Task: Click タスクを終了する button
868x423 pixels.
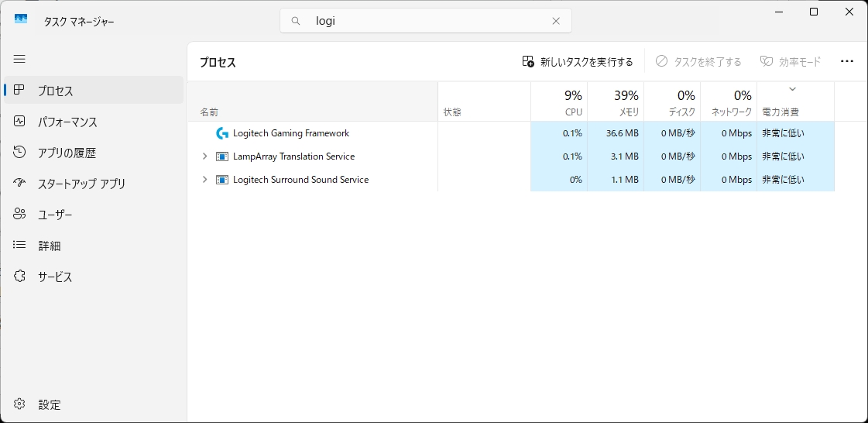Action: pos(698,61)
